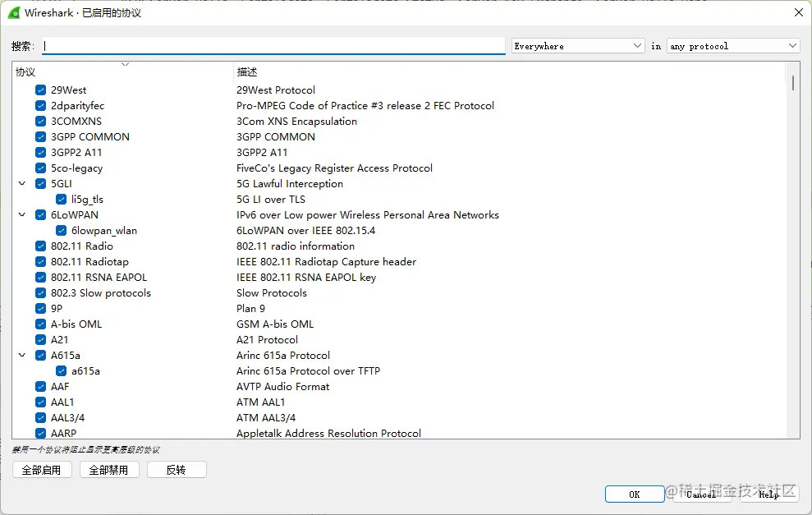Toggle the AAL3/4 checkbox
This screenshot has width=812, height=515.
[41, 417]
